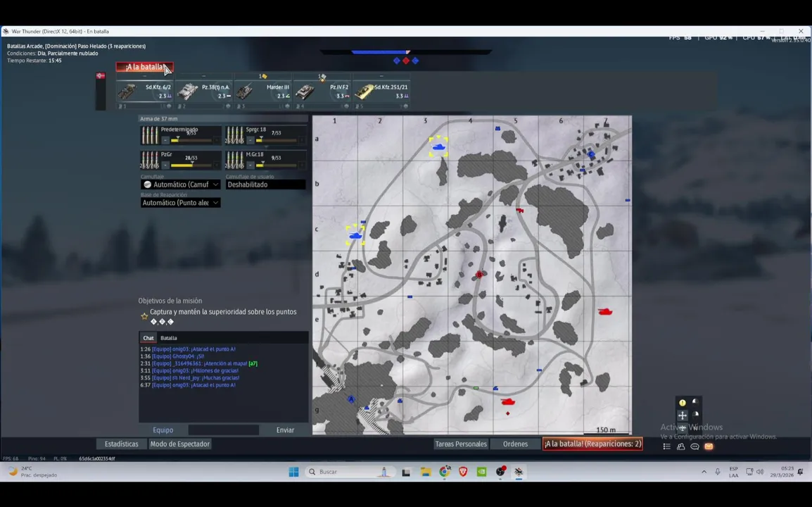Decrease the PzGr ammo count
This screenshot has width=812, height=507.
pyautogui.click(x=165, y=165)
